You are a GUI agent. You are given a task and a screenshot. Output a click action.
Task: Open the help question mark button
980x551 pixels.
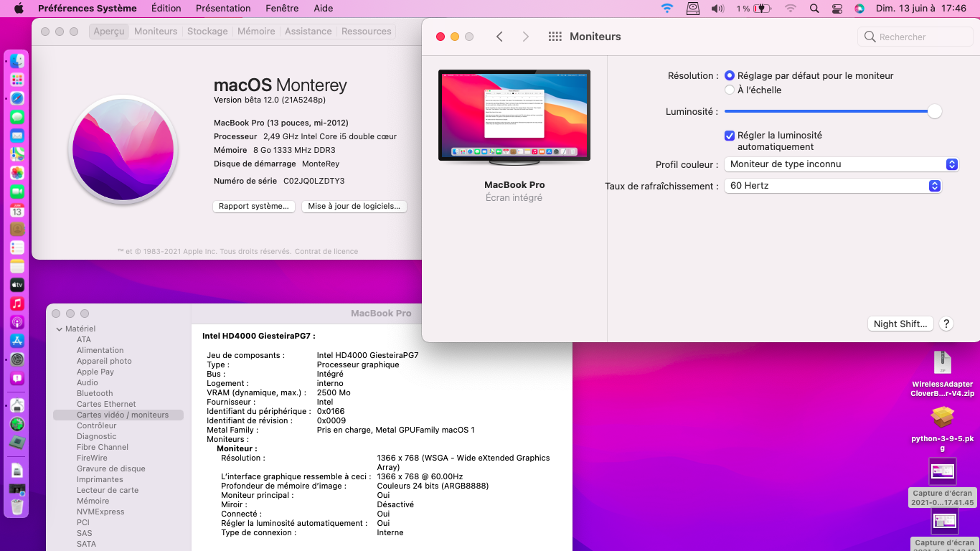click(x=946, y=324)
